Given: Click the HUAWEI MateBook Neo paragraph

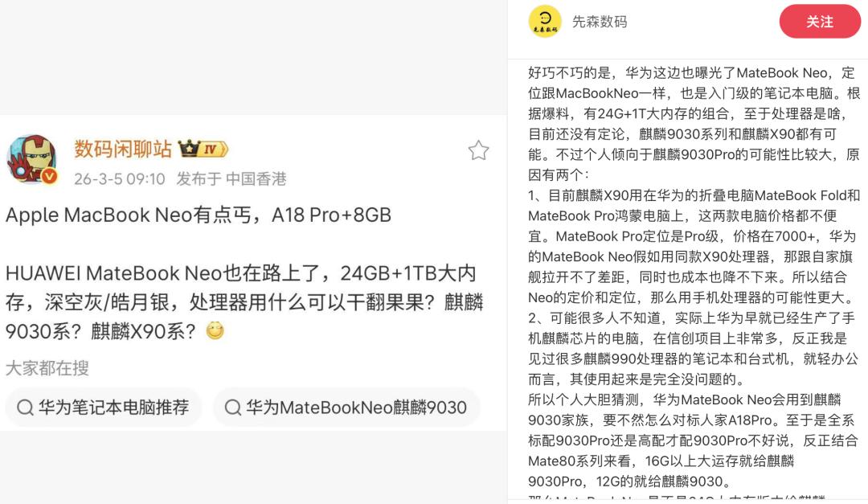Looking at the screenshot, I should pos(244,302).
